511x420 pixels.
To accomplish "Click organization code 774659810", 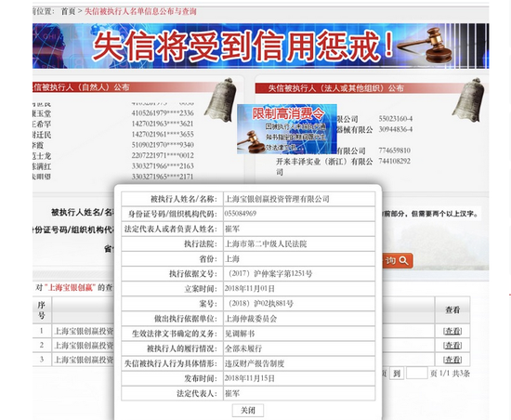I will (394, 151).
